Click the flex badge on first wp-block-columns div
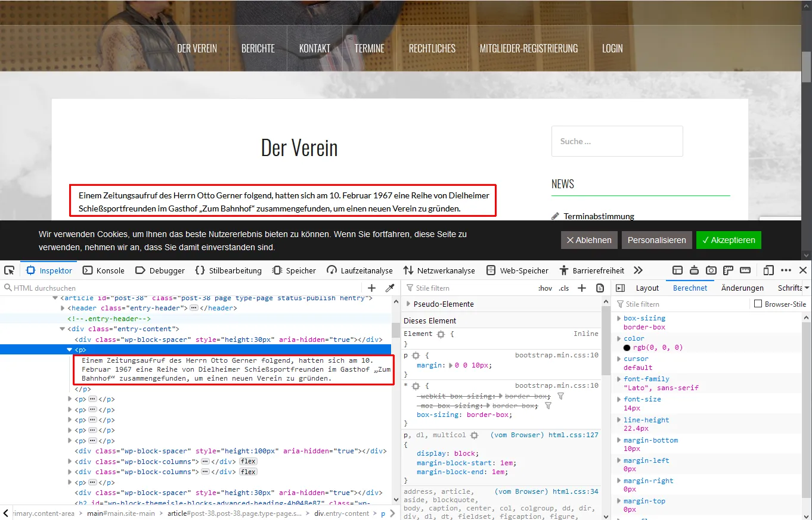The width and height of the screenshot is (812, 520). (248, 462)
